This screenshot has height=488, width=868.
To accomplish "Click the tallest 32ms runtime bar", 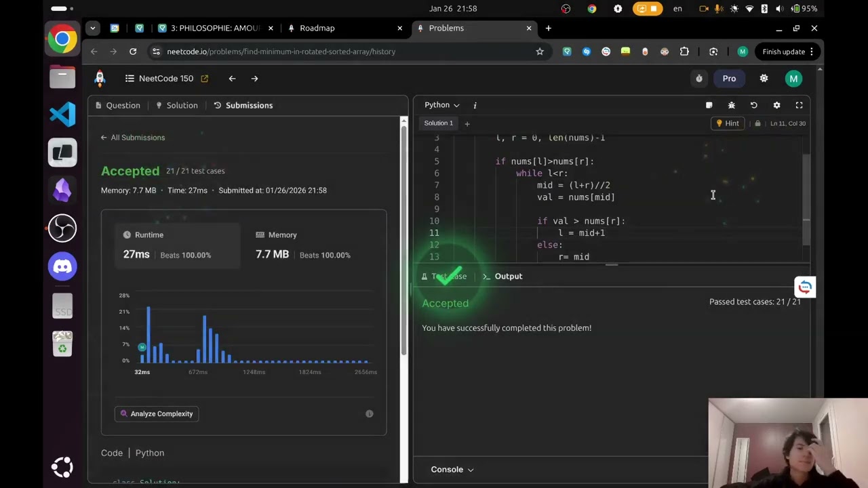I will [149, 335].
